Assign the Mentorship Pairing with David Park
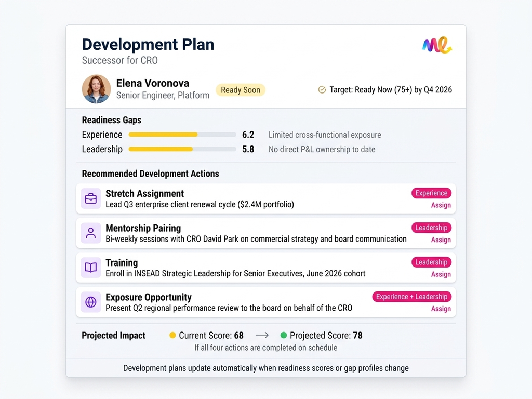 point(441,240)
